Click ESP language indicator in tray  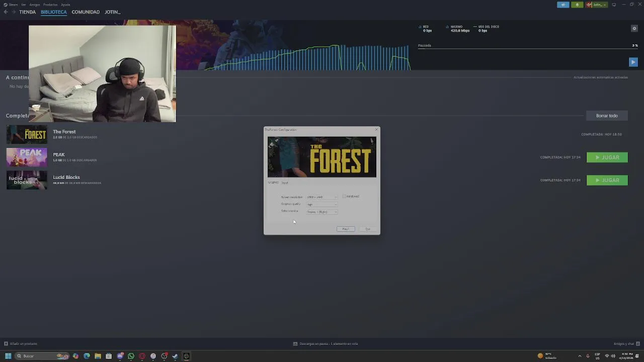[597, 356]
